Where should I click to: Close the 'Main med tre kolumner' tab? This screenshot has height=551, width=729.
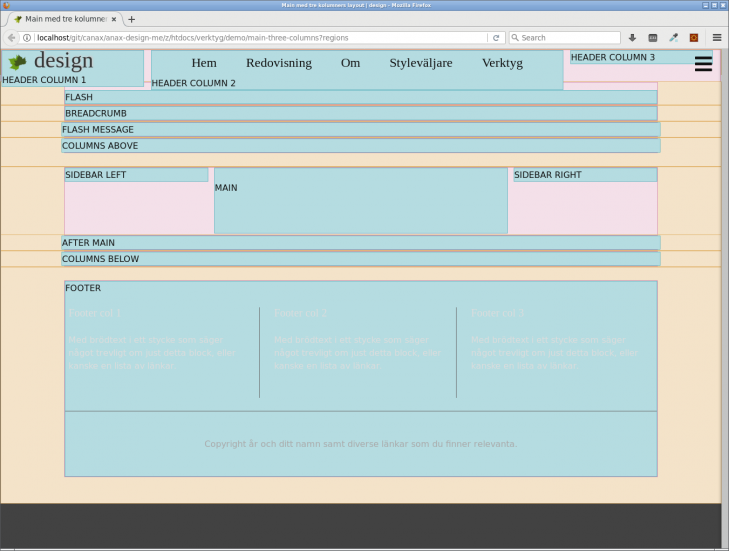114,19
